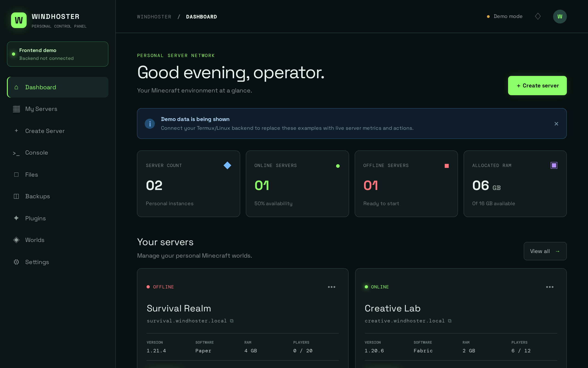This screenshot has width=588, height=368.
Task: Open Backups from the sidebar
Action: (x=58, y=196)
